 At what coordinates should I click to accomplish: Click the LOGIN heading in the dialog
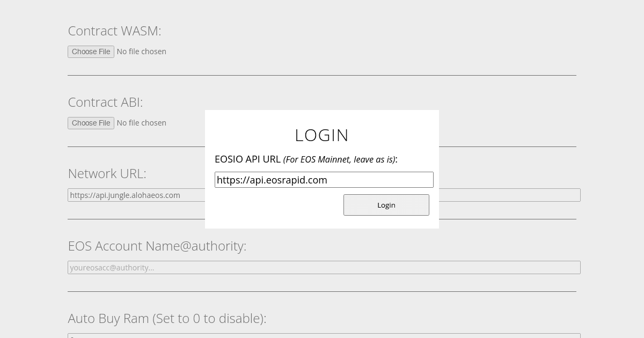[x=321, y=135]
